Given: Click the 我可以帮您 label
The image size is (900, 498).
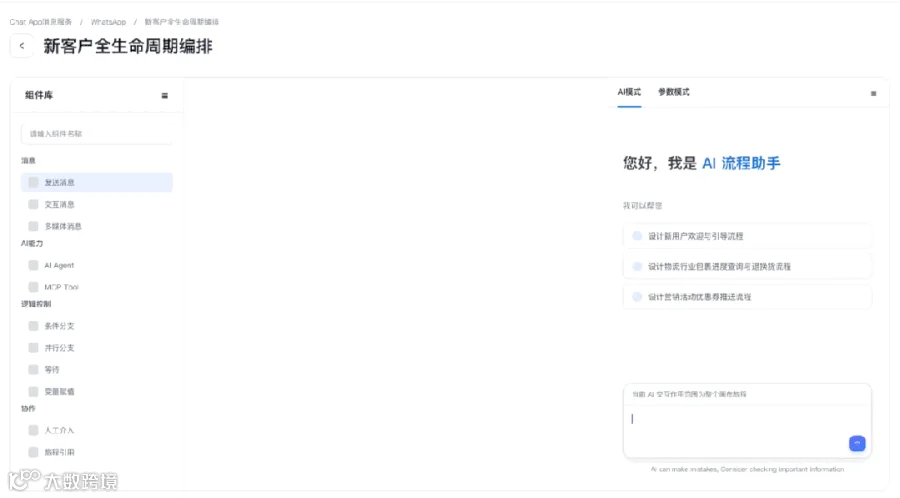Looking at the screenshot, I should [x=642, y=205].
